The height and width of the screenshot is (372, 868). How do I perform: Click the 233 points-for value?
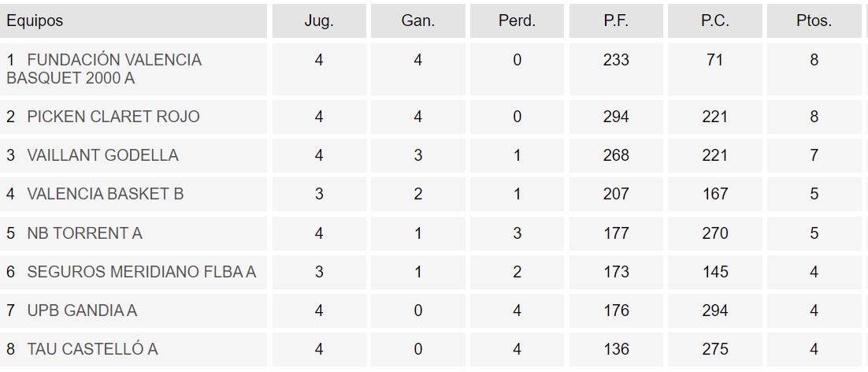616,60
